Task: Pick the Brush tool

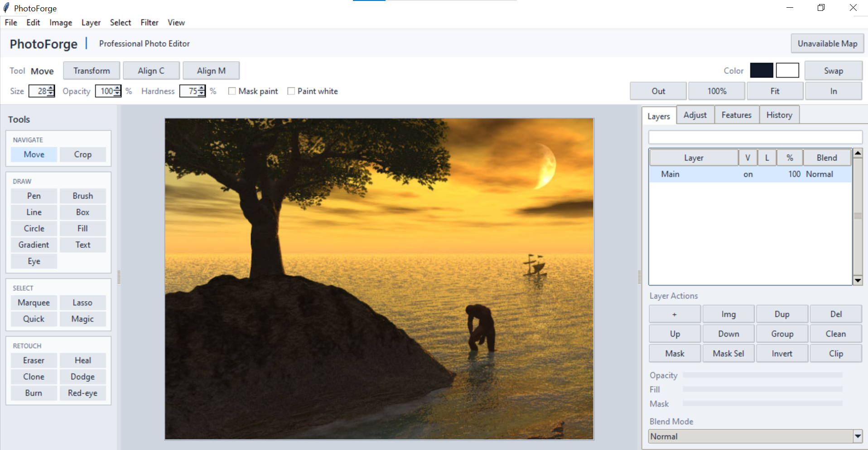Action: pos(83,196)
